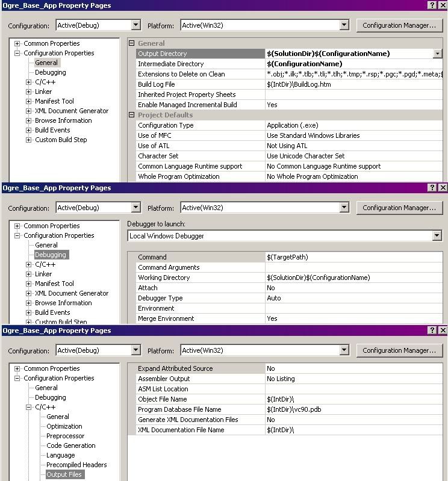
Task: Expand Manifest Tool node in the General page window
Action: tap(28, 101)
